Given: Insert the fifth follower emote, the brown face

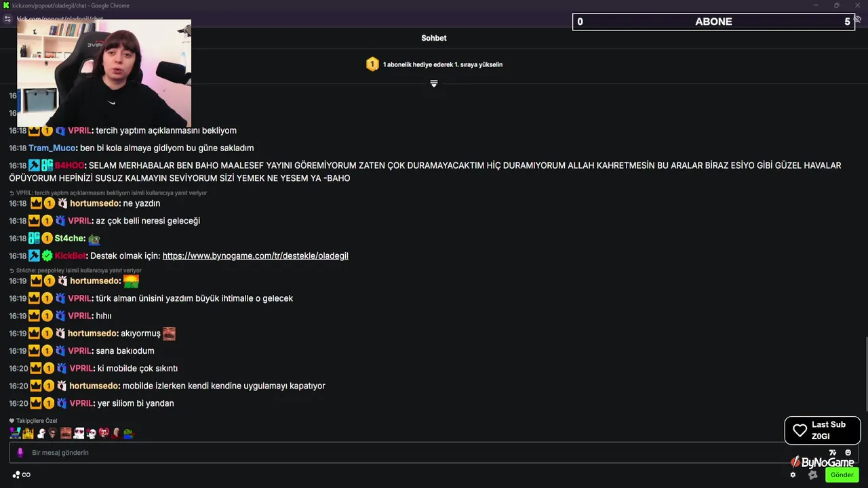Looking at the screenshot, I should pos(66,433).
